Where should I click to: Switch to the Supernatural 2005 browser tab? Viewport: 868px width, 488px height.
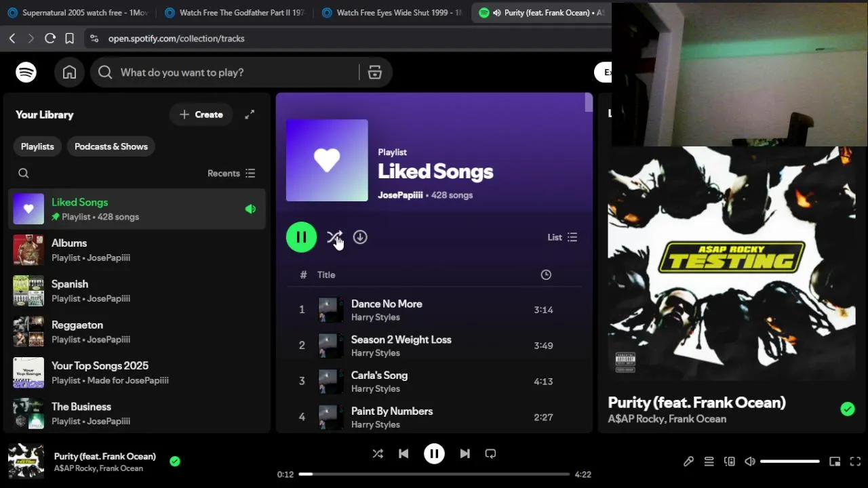click(78, 13)
